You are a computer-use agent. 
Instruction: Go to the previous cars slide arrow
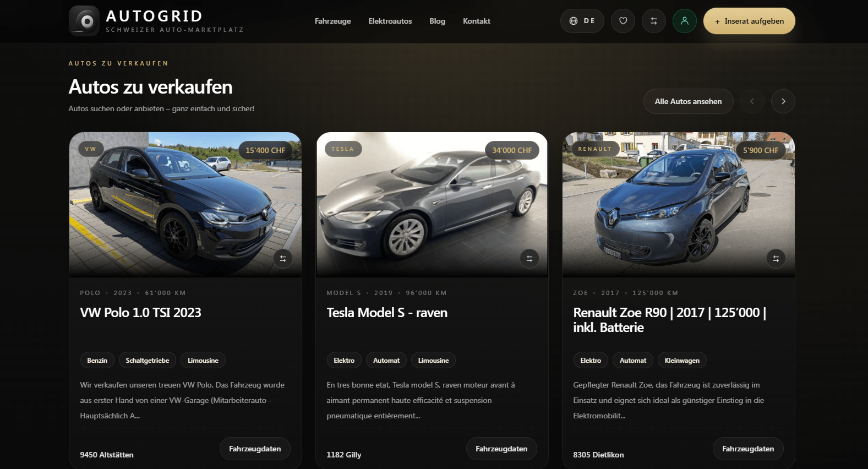pyautogui.click(x=752, y=101)
